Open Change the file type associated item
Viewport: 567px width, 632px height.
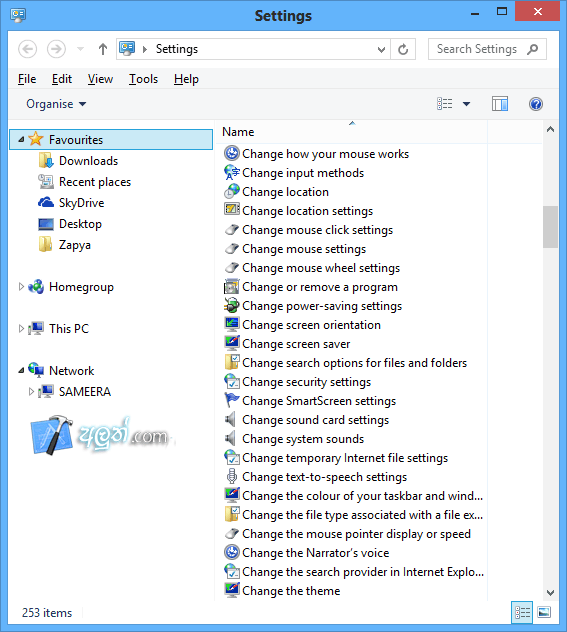(x=354, y=515)
